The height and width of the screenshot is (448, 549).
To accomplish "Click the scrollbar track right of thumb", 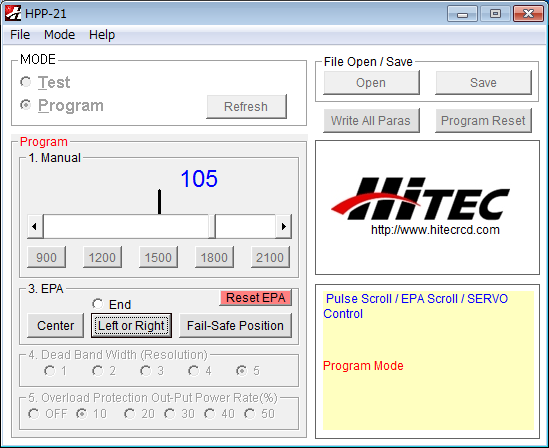I will tap(245, 226).
